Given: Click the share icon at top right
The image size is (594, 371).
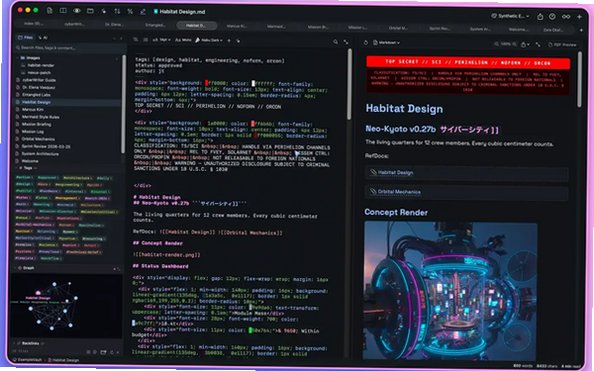Looking at the screenshot, I should coord(540,16).
